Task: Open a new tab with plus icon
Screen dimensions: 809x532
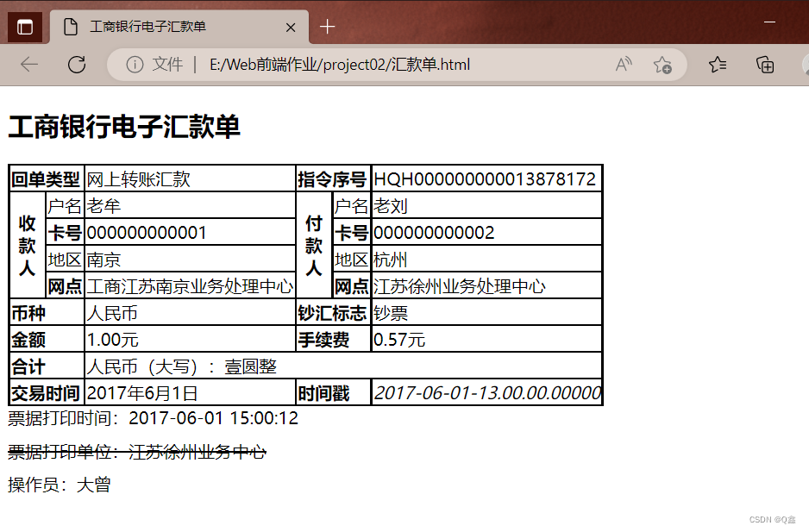Action: pos(327,27)
